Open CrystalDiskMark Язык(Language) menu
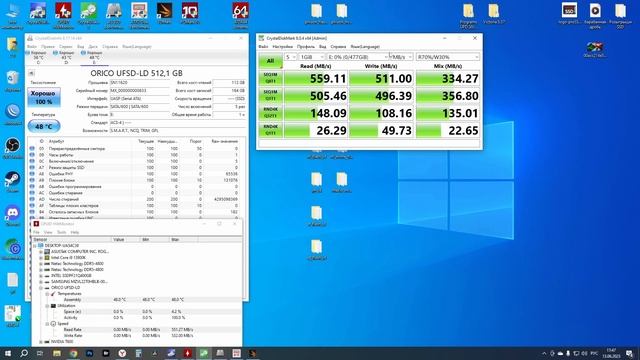This screenshot has height=360, width=640. 365,47
